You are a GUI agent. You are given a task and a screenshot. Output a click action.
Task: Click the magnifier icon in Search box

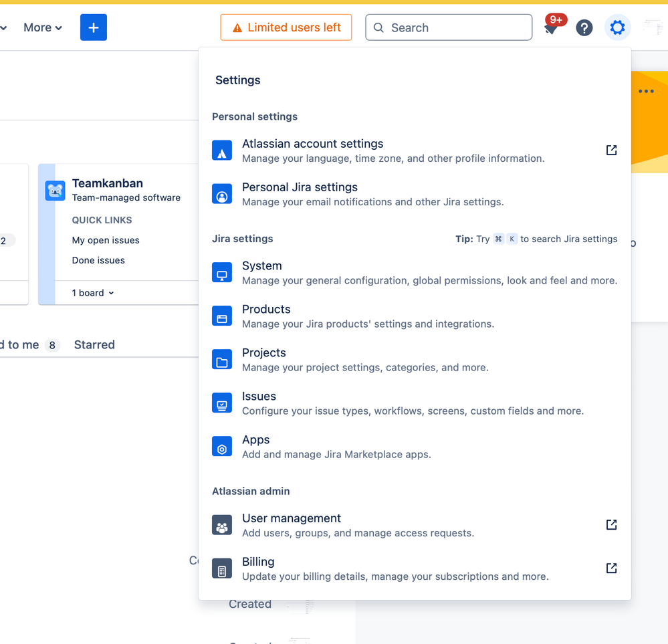(378, 27)
